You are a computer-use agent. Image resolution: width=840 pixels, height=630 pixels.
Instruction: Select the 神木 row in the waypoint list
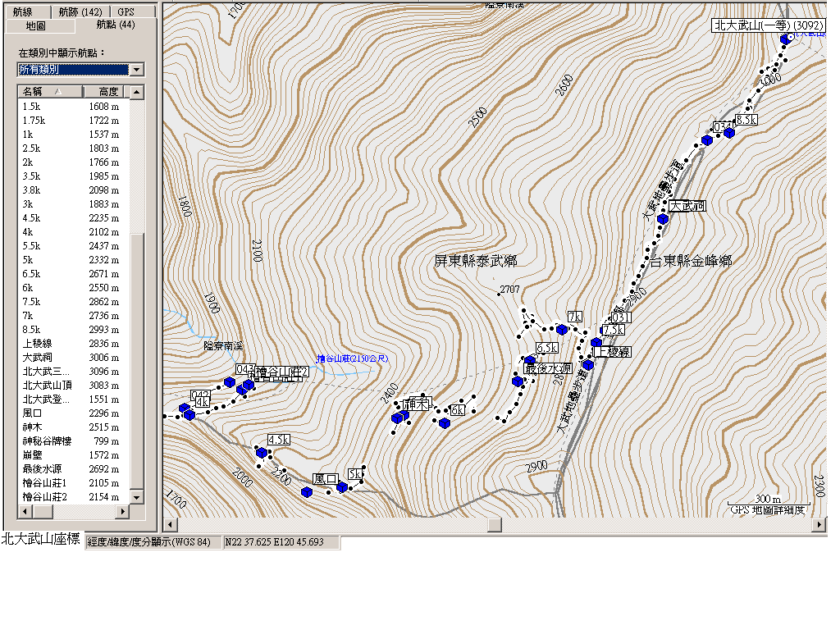point(73,427)
